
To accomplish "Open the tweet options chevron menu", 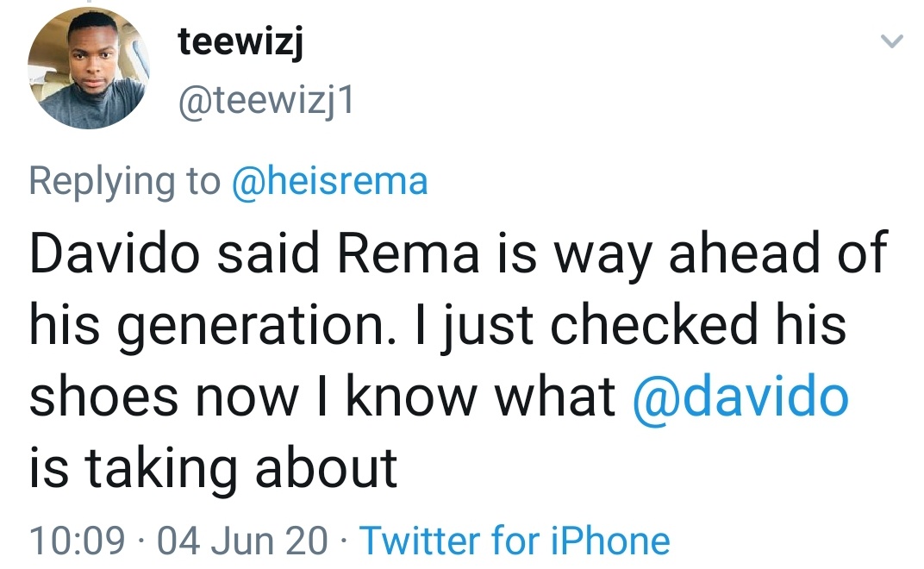I will [894, 41].
